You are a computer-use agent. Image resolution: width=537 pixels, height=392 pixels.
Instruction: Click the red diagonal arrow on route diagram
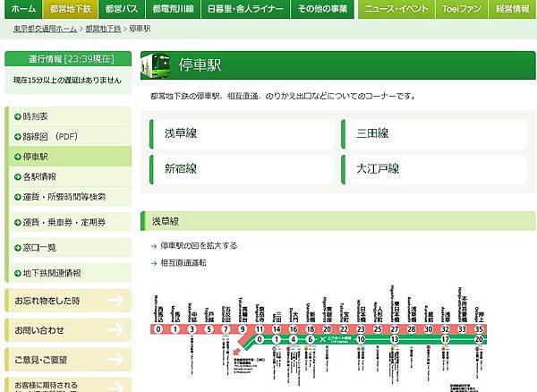point(236,352)
